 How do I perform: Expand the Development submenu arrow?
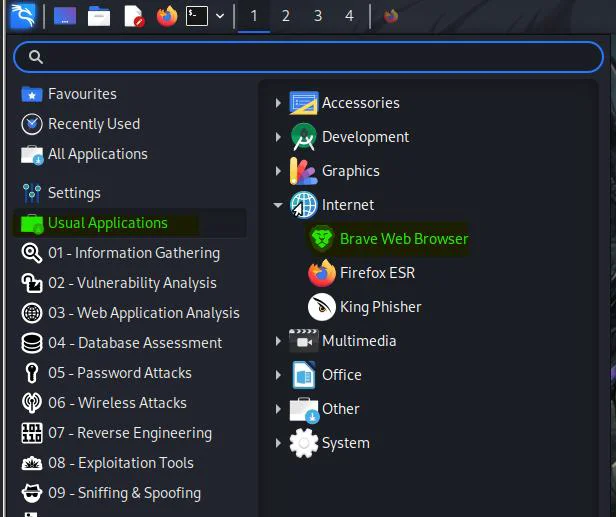[278, 137]
